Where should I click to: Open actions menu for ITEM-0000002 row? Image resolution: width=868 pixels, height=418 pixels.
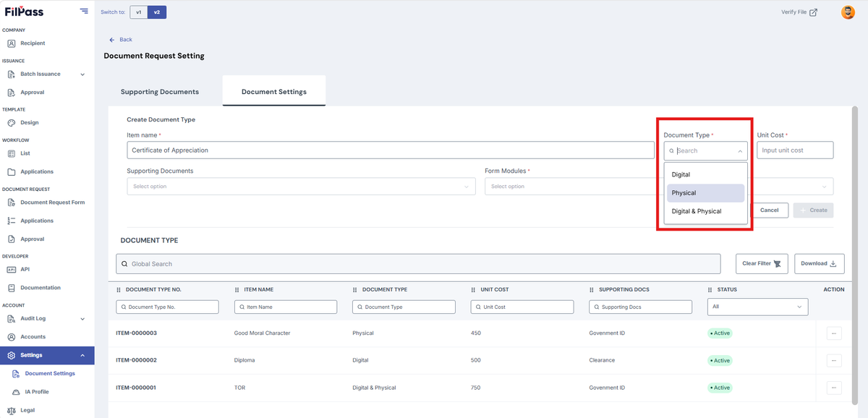[x=834, y=360]
